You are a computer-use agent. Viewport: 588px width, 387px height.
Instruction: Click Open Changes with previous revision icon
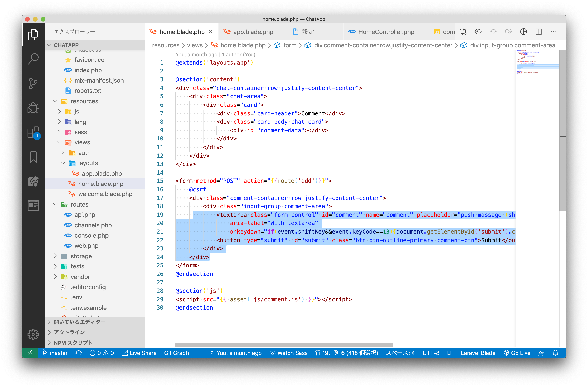pos(478,31)
